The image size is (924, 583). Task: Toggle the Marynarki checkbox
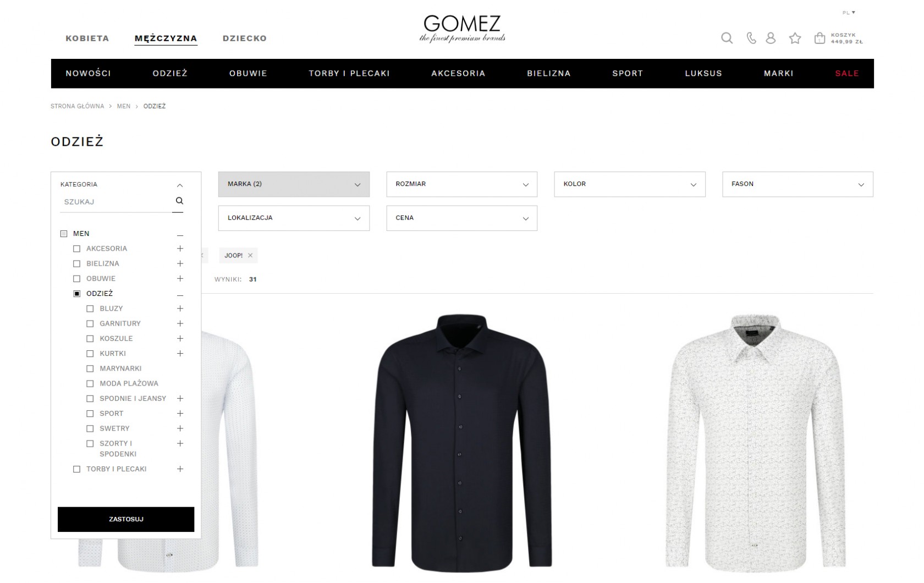pyautogui.click(x=90, y=369)
